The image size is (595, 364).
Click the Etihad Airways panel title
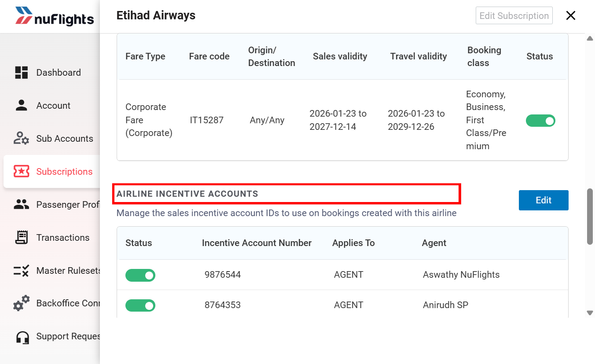(156, 15)
